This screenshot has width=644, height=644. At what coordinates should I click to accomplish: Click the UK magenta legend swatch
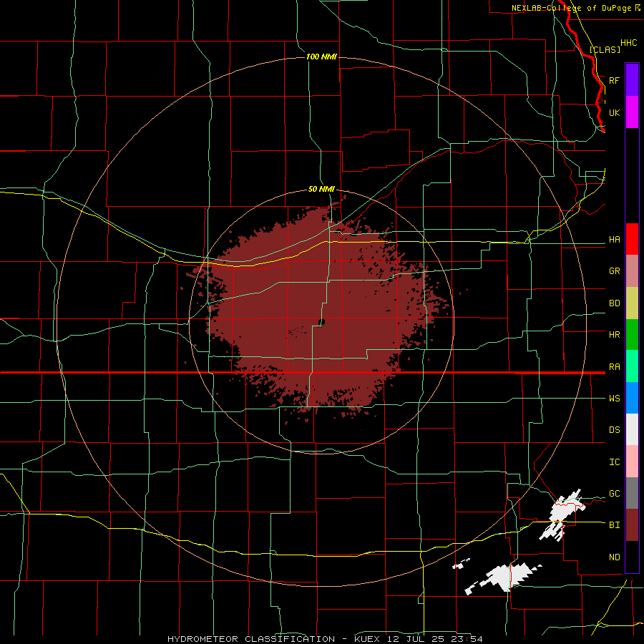coord(632,112)
